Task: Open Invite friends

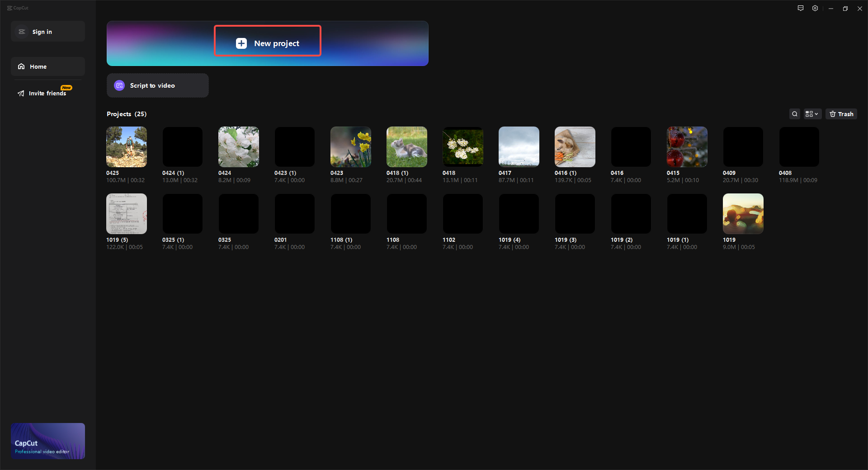Action: (48, 93)
